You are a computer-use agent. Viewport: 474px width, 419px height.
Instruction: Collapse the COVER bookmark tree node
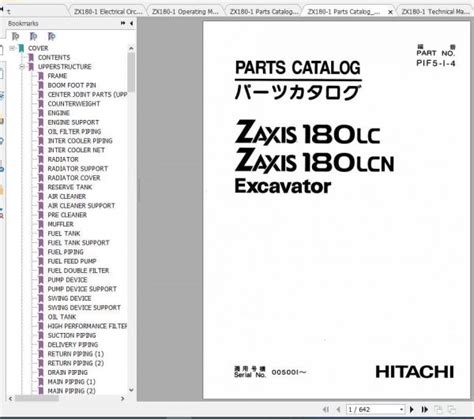[x=12, y=48]
